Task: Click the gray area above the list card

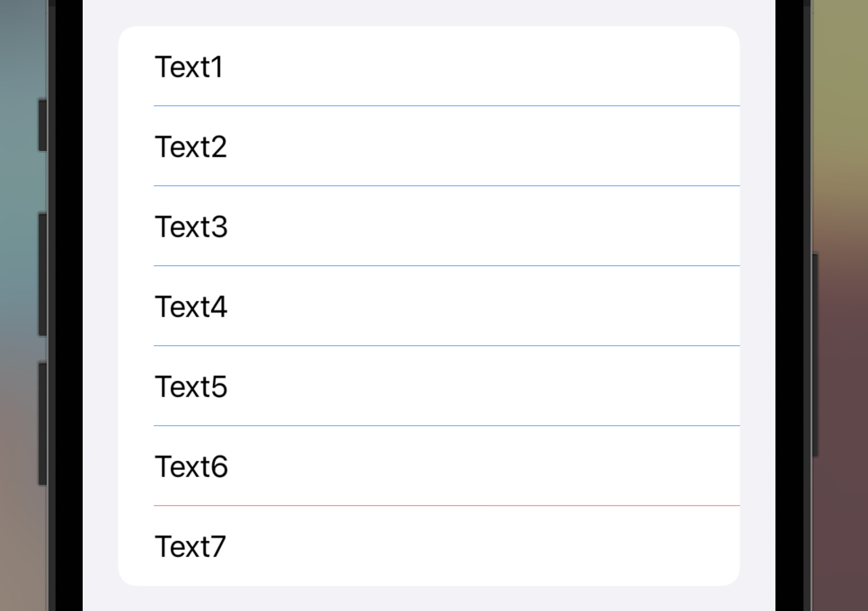Action: [429, 13]
